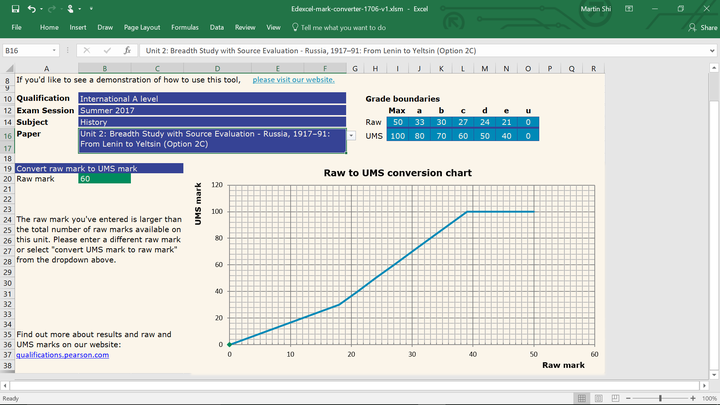This screenshot has width=720, height=405.
Task: Click the Enter checkmark in formula bar
Action: click(x=107, y=50)
